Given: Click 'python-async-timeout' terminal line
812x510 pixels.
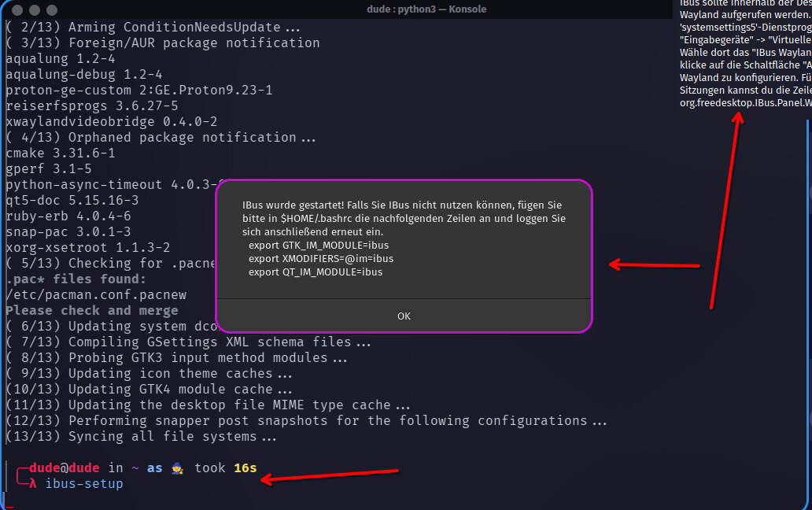Looking at the screenshot, I should click(x=112, y=184).
